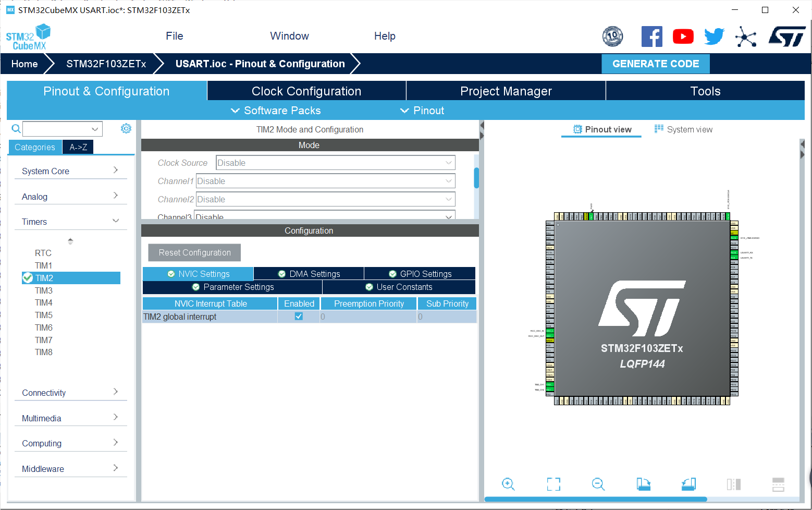Open the Twitter bird icon
This screenshot has height=510, width=812.
(x=714, y=37)
